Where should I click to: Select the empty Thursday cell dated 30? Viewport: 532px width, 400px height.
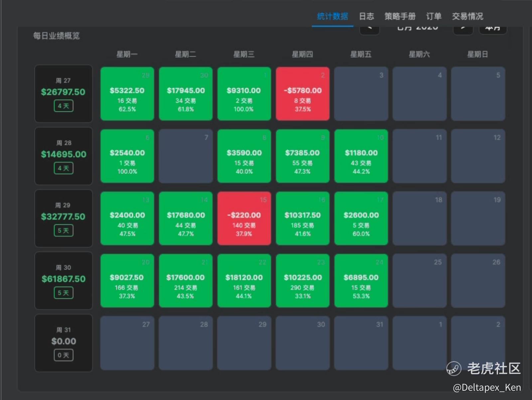pos(303,343)
